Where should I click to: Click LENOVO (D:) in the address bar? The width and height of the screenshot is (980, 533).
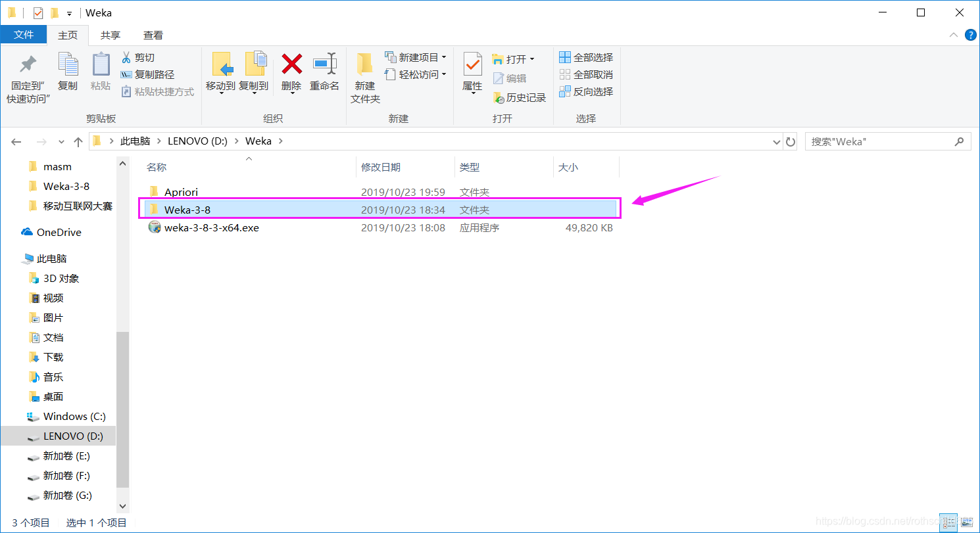pyautogui.click(x=197, y=141)
